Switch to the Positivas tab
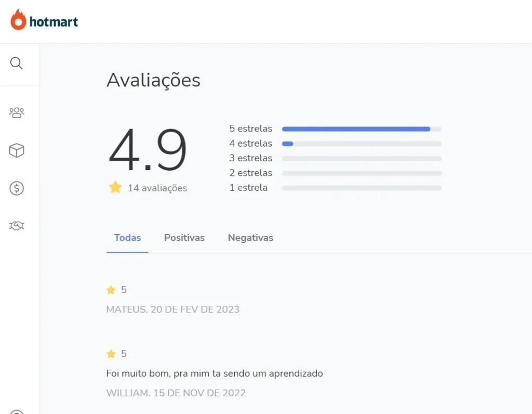This screenshot has height=414, width=532. (184, 238)
